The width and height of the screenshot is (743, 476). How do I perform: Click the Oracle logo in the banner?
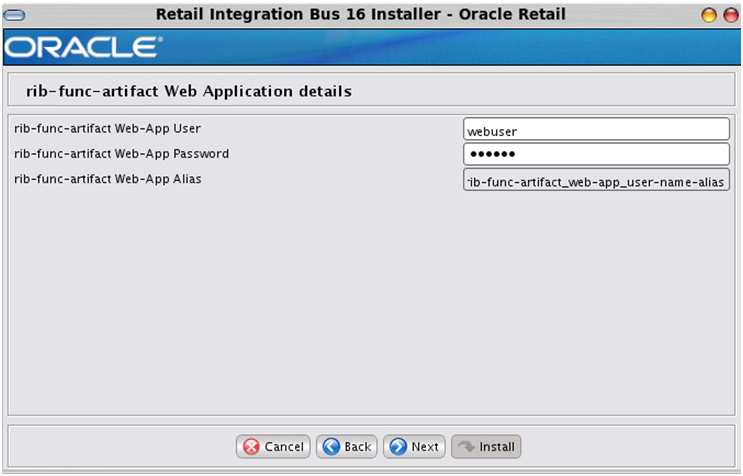[x=84, y=47]
